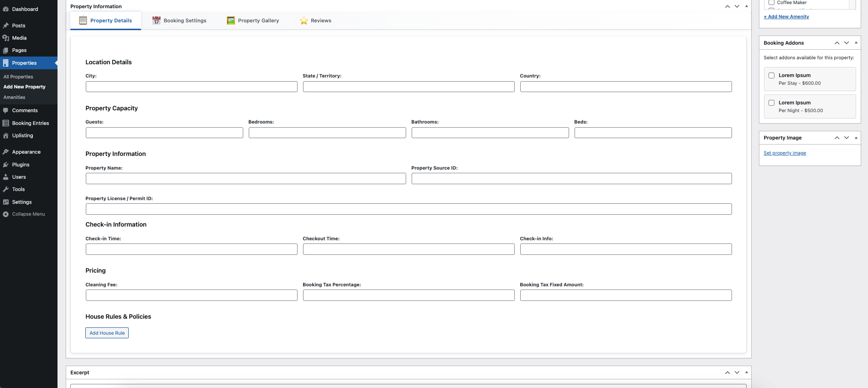Check the Per Night $500.00 addon checkbox
Viewport: 868px width, 388px height.
pyautogui.click(x=772, y=103)
